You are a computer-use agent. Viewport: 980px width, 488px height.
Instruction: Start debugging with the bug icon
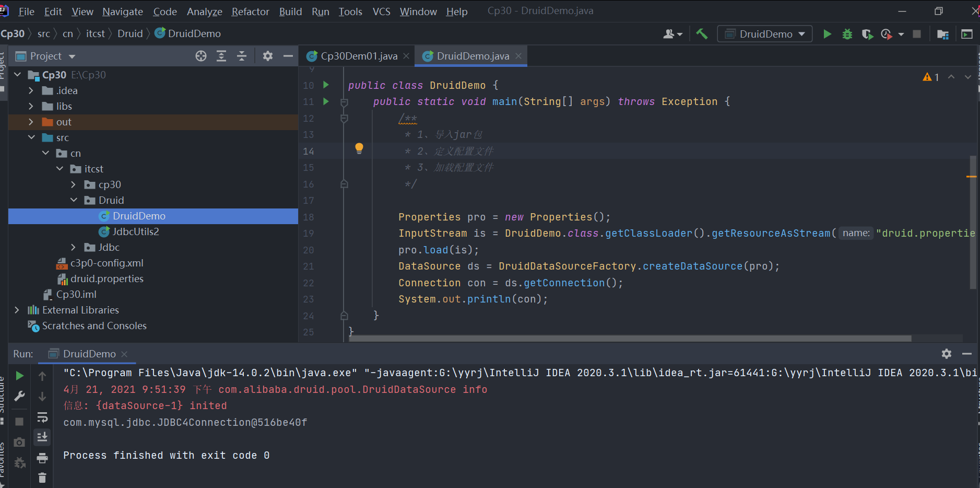pyautogui.click(x=847, y=34)
